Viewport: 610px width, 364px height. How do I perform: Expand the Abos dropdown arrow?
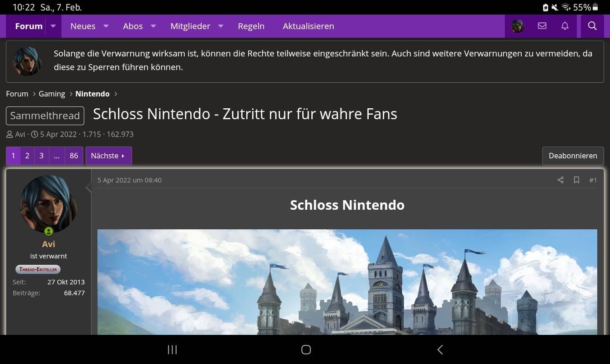click(x=153, y=26)
